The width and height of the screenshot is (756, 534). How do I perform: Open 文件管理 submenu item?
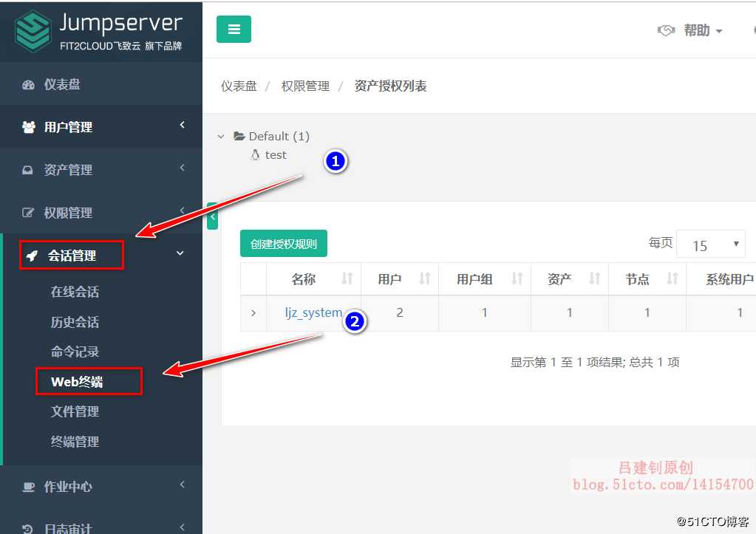pos(75,411)
